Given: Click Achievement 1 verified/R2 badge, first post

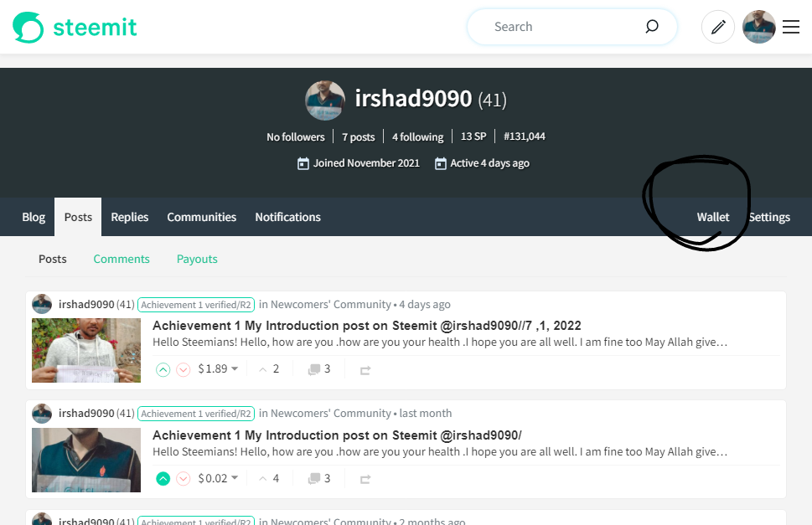Looking at the screenshot, I should click(x=196, y=305).
